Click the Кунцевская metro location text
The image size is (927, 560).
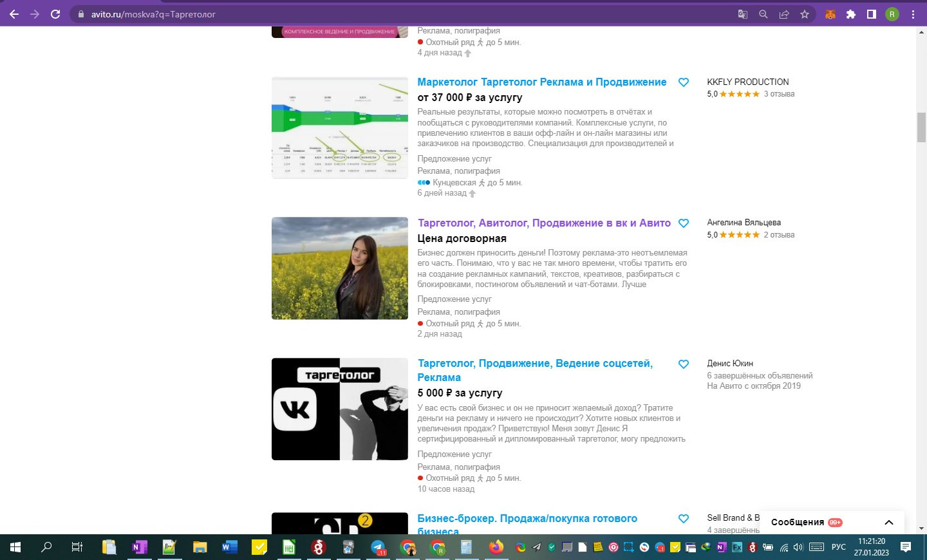pyautogui.click(x=454, y=183)
